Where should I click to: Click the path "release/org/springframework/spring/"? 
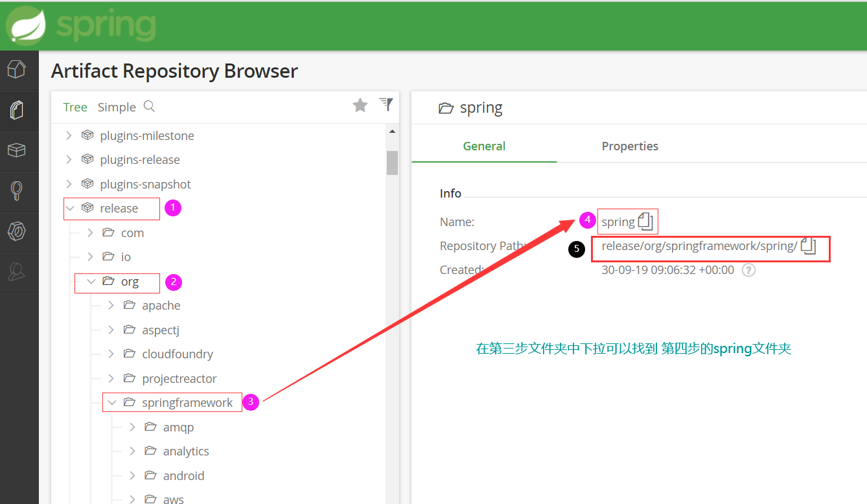click(x=699, y=246)
